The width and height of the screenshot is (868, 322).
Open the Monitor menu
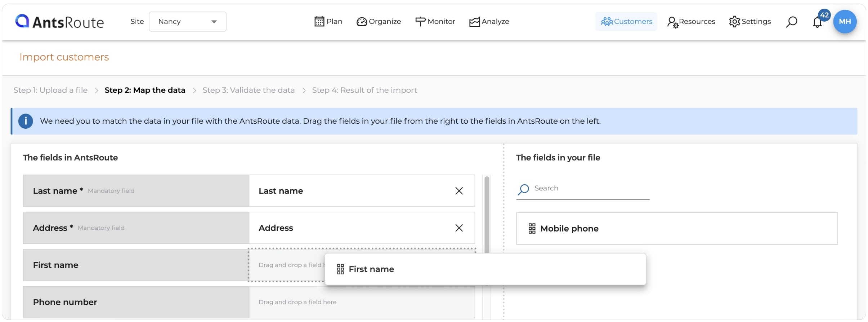click(435, 22)
